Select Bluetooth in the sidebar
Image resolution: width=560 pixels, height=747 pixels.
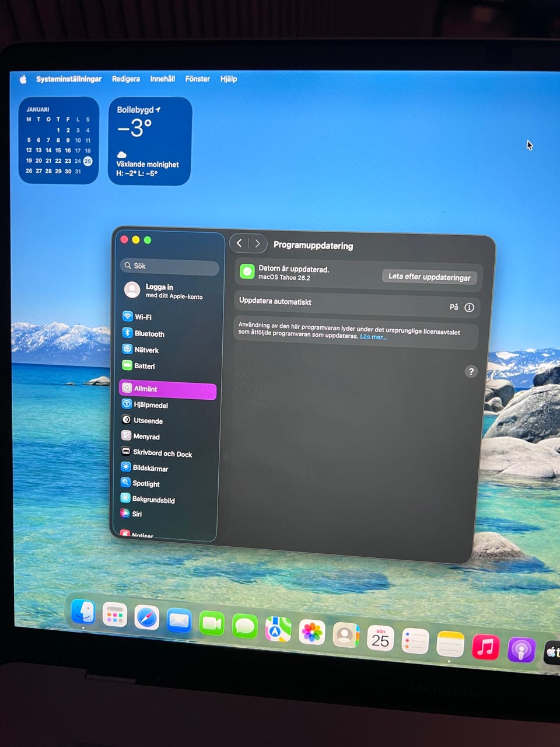(x=149, y=334)
